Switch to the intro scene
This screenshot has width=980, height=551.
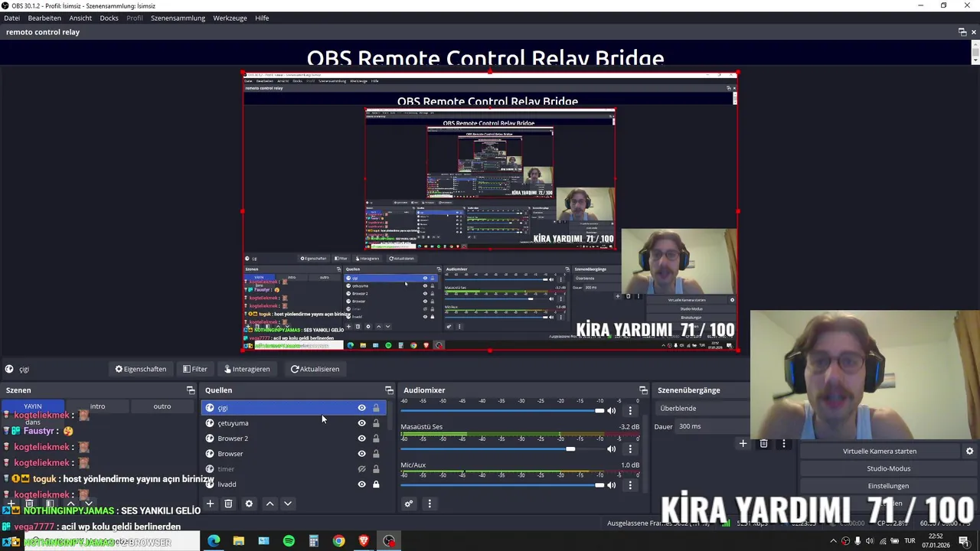pyautogui.click(x=97, y=406)
